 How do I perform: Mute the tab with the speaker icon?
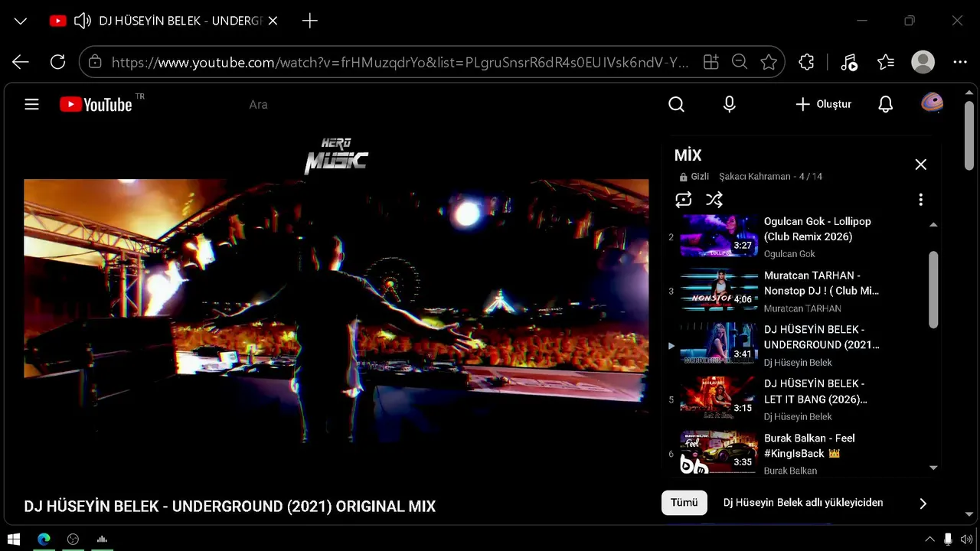[x=83, y=21]
